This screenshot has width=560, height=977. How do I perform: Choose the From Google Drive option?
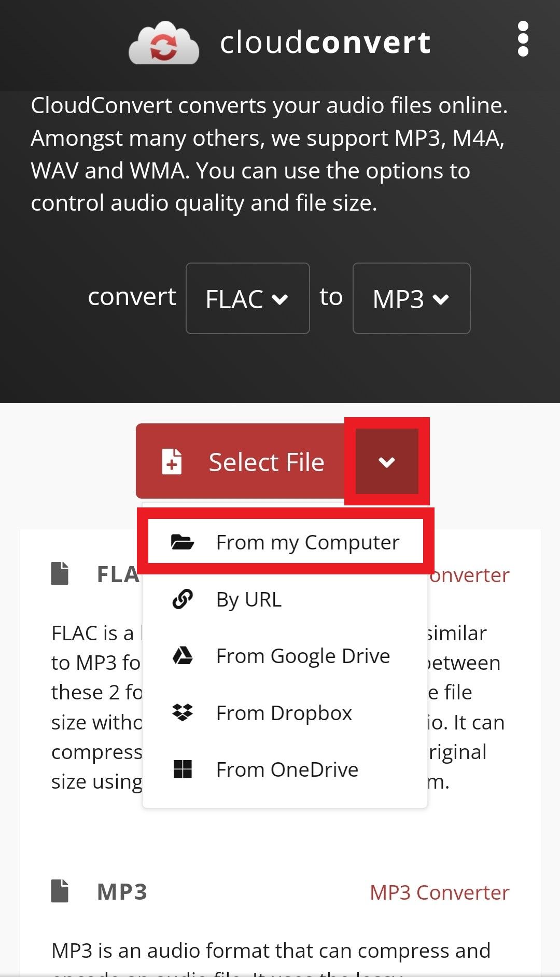pyautogui.click(x=303, y=655)
